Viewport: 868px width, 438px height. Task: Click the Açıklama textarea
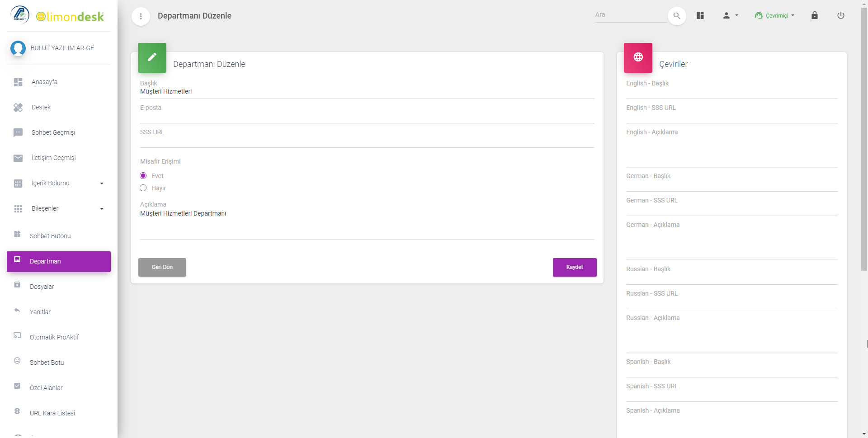click(367, 224)
